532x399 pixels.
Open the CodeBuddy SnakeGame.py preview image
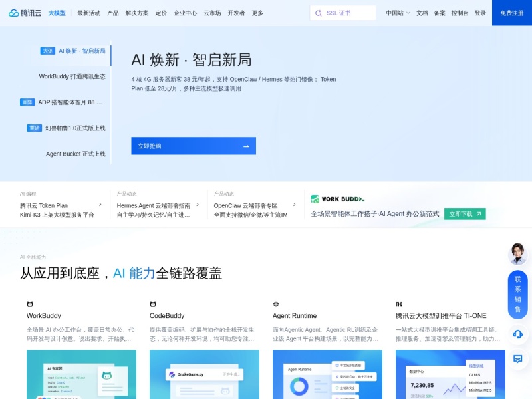204,374
